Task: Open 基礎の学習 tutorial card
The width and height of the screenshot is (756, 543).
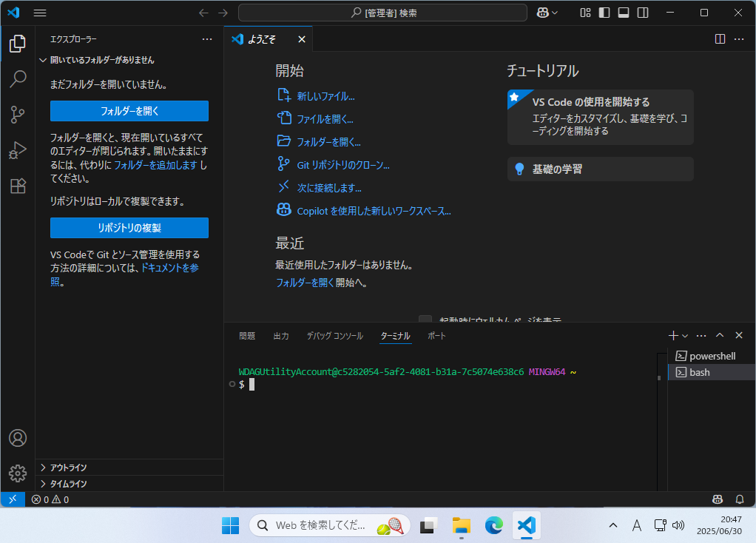Action: 600,169
